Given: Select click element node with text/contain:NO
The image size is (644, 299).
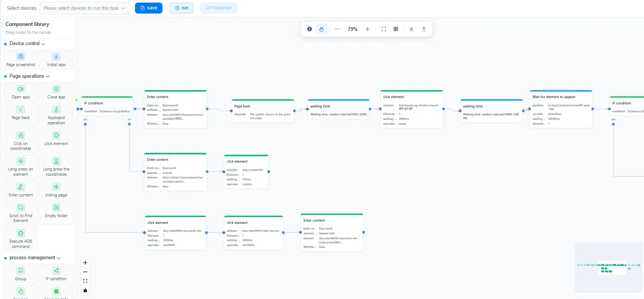Looking at the screenshot, I should pos(246,172).
